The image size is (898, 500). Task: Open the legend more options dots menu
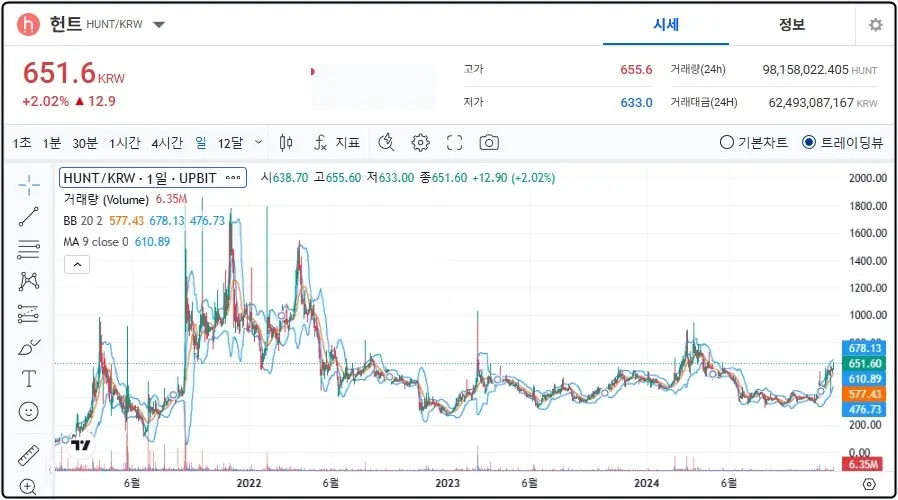(233, 178)
